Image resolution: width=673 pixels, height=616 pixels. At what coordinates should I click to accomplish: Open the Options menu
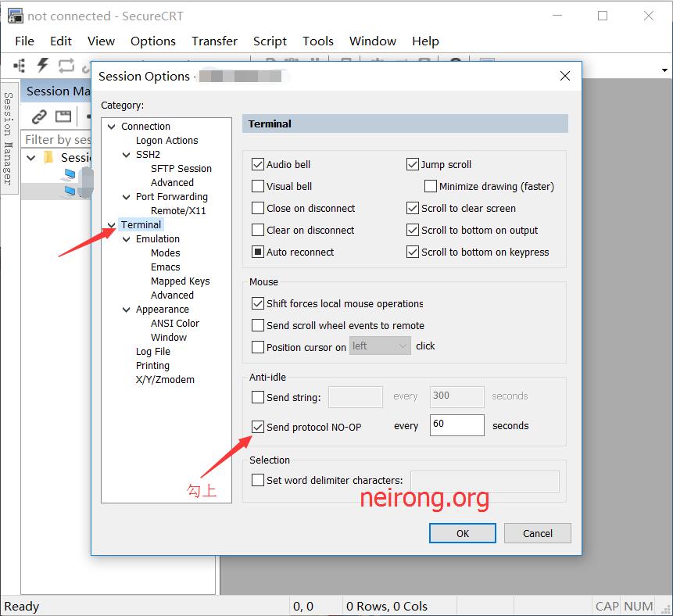pyautogui.click(x=152, y=41)
